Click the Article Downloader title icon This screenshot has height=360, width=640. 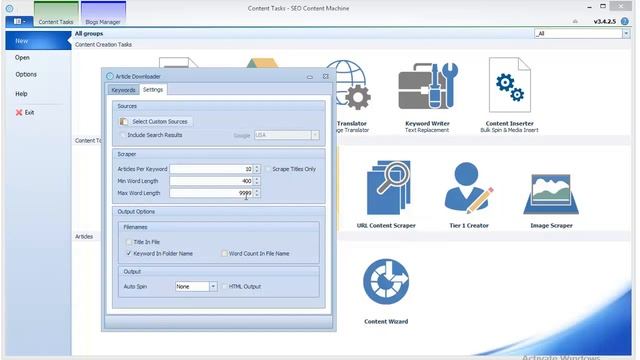[x=109, y=76]
